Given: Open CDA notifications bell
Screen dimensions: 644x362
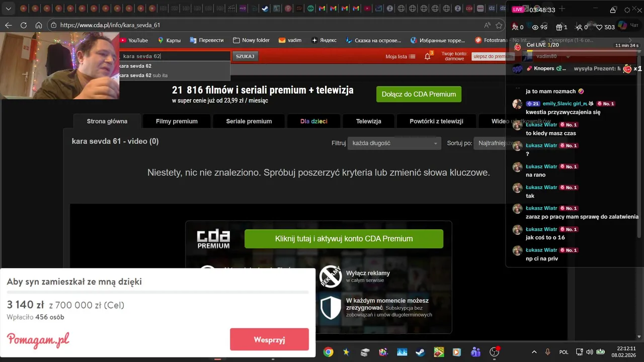Looking at the screenshot, I should 428,56.
